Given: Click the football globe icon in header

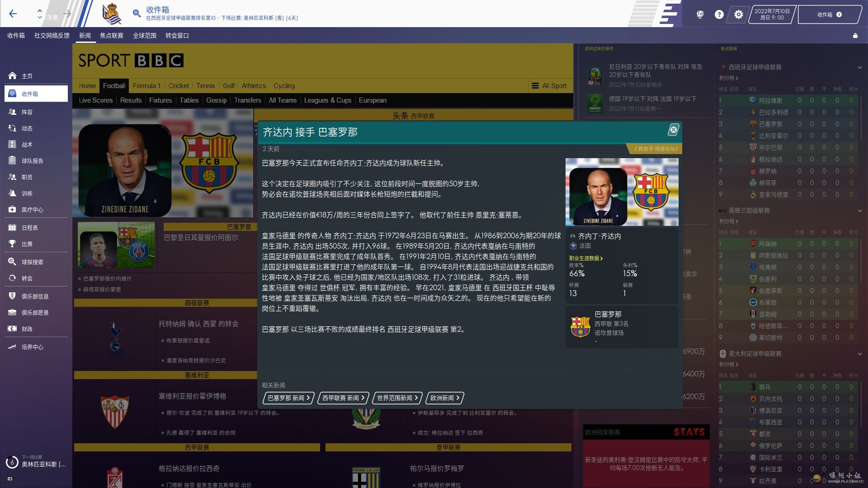Looking at the screenshot, I should tap(700, 14).
